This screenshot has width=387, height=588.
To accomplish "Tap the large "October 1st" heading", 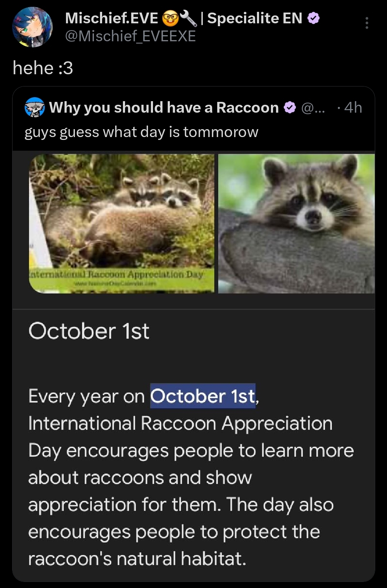I will [x=89, y=331].
